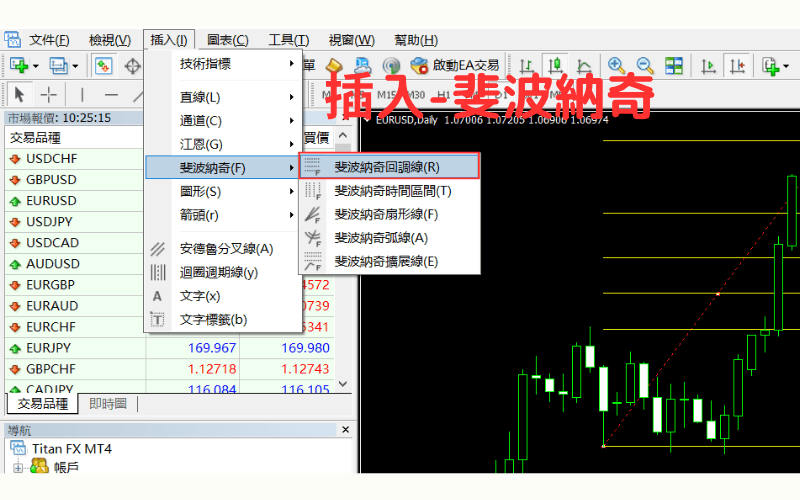Open the 文件(F) menu
The height and width of the screenshot is (500, 800).
[x=49, y=40]
